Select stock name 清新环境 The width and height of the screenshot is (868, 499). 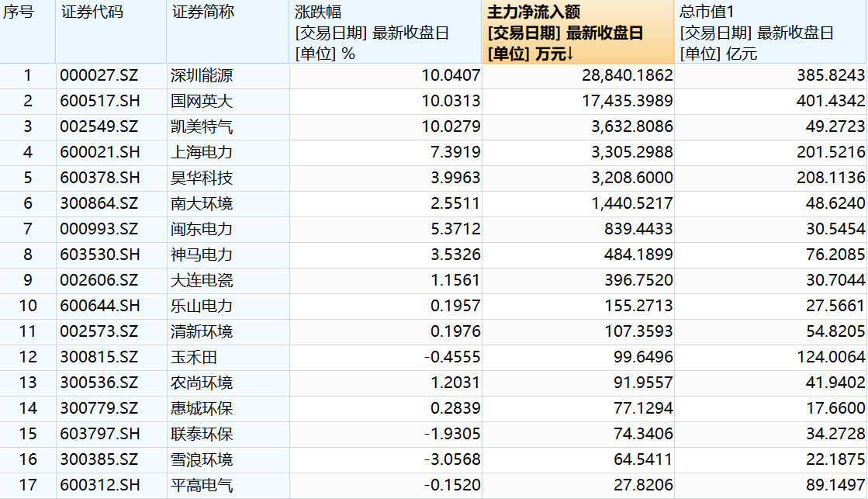point(202,331)
